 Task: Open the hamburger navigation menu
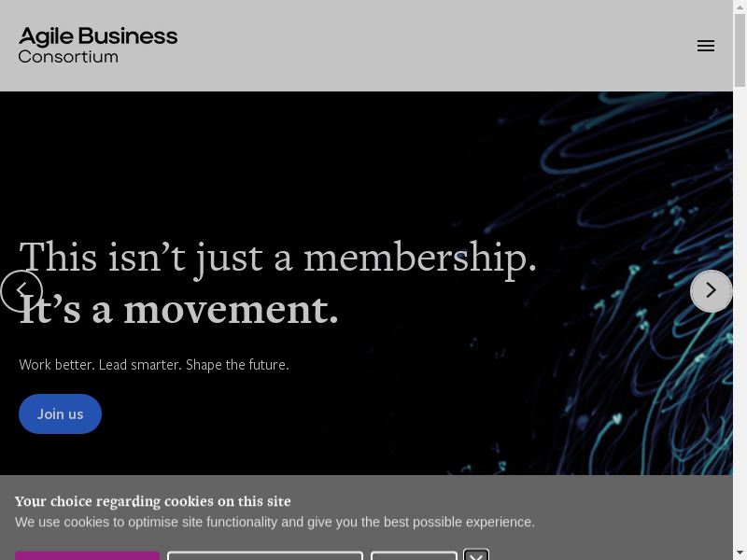(x=706, y=46)
